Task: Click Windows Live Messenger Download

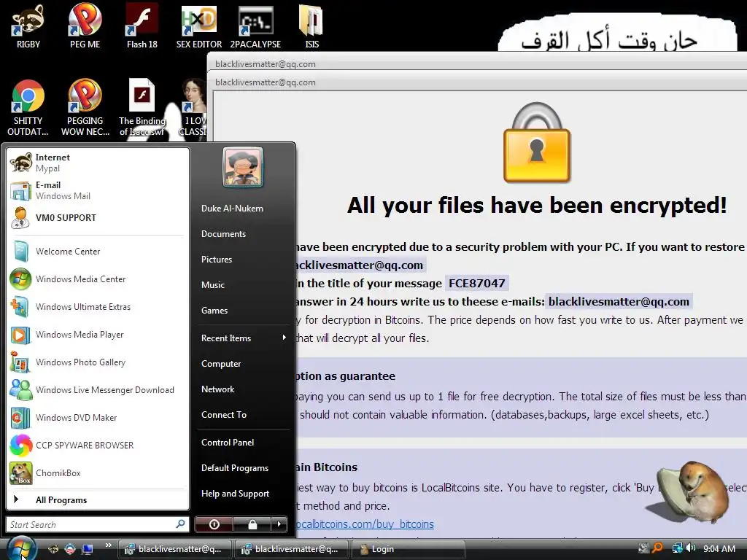Action: 97,389
